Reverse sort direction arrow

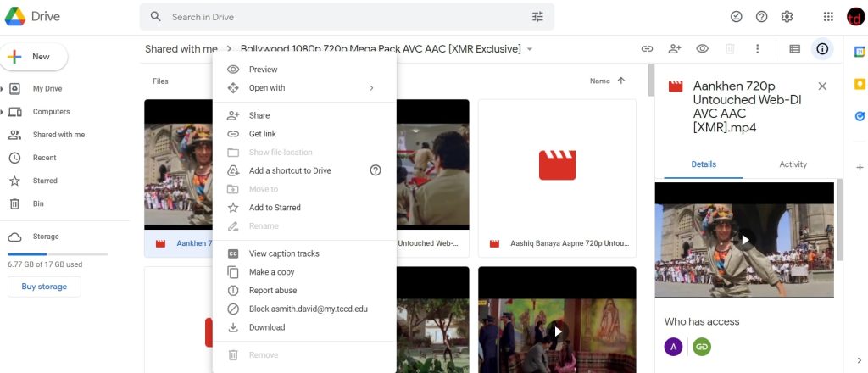(621, 81)
